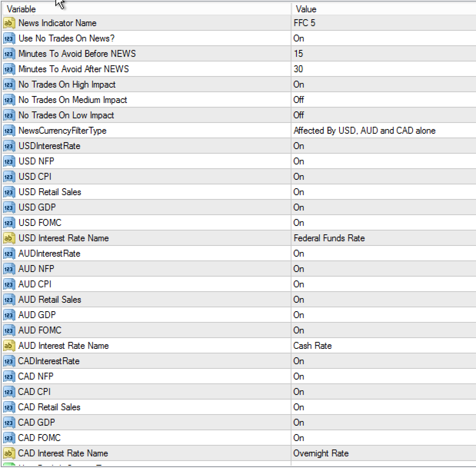Click the Value column header
The image size is (476, 471).
pyautogui.click(x=306, y=9)
